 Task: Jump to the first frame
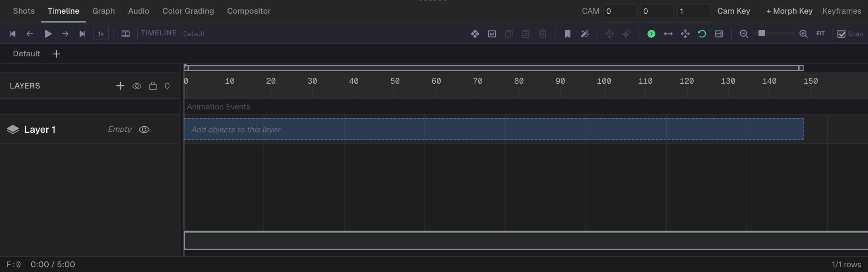[x=13, y=34]
